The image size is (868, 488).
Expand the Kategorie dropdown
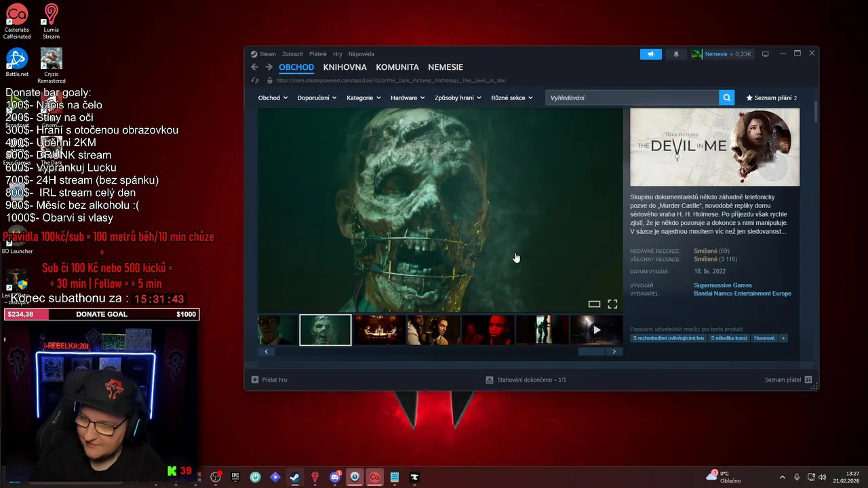pyautogui.click(x=363, y=98)
